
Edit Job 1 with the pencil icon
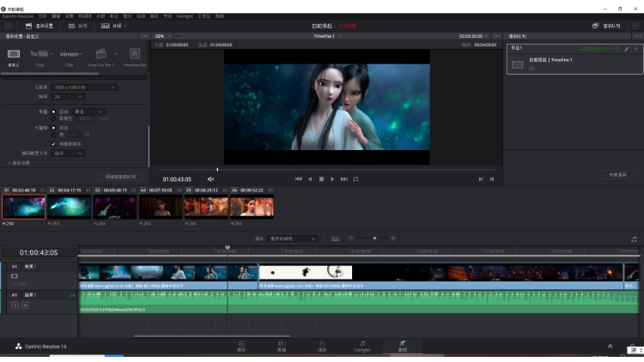tap(627, 49)
